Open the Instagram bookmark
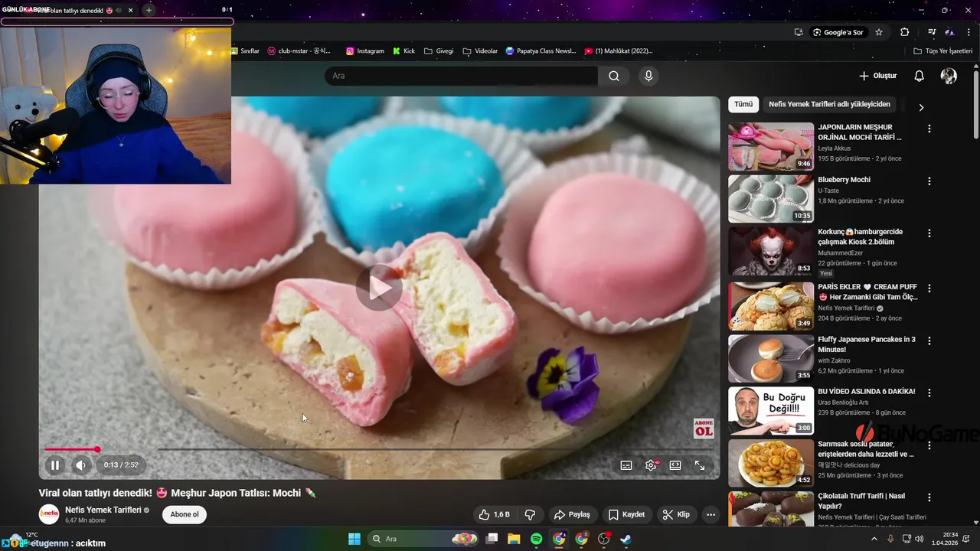 (364, 51)
